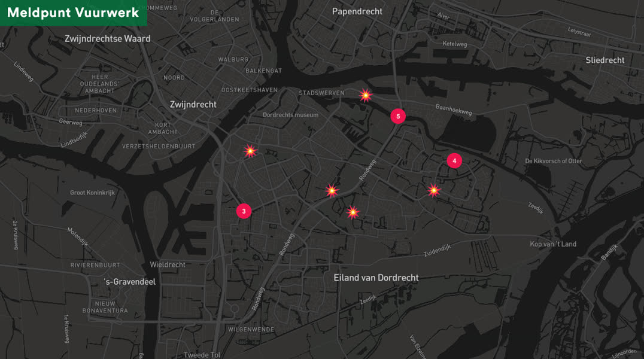Expand the red cluster marker numbered 5
This screenshot has width=644, height=359.
coord(398,116)
